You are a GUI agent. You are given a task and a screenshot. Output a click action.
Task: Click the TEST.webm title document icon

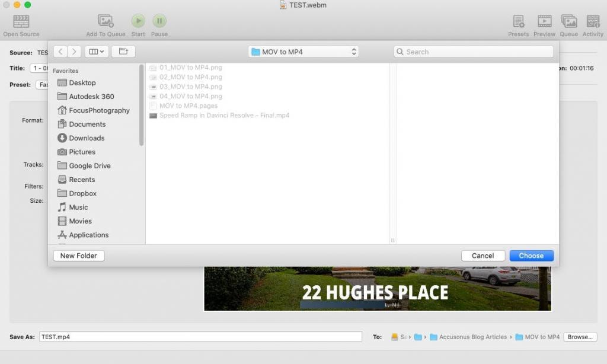tap(283, 5)
